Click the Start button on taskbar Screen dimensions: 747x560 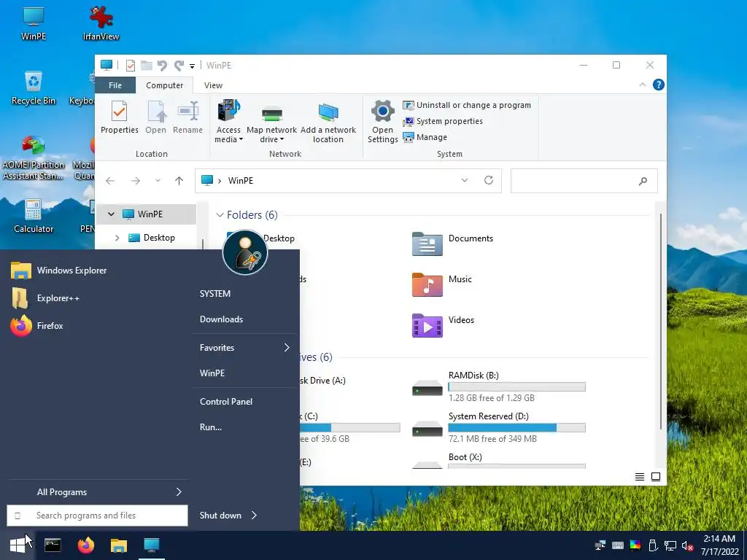tap(18, 545)
